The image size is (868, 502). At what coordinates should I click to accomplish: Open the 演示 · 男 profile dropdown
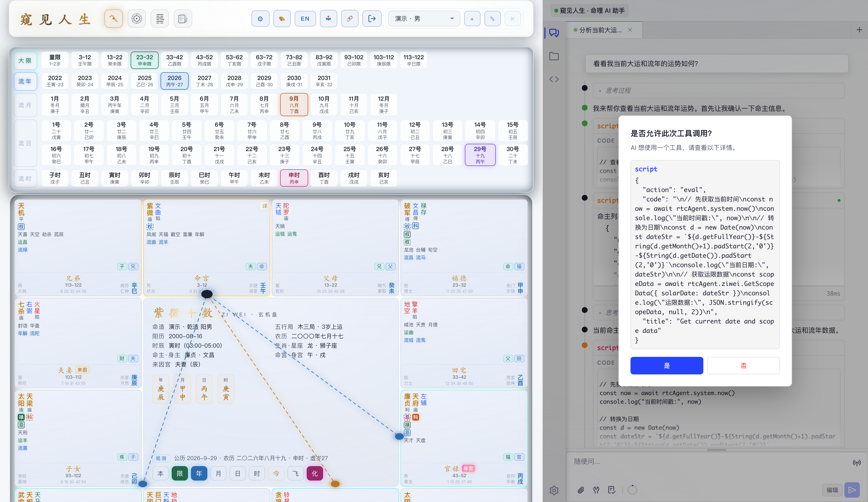[x=424, y=19]
